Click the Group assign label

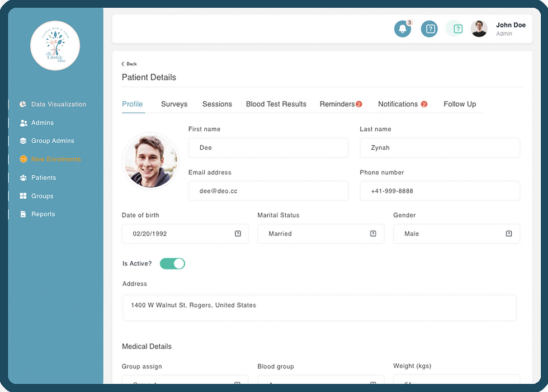142,366
